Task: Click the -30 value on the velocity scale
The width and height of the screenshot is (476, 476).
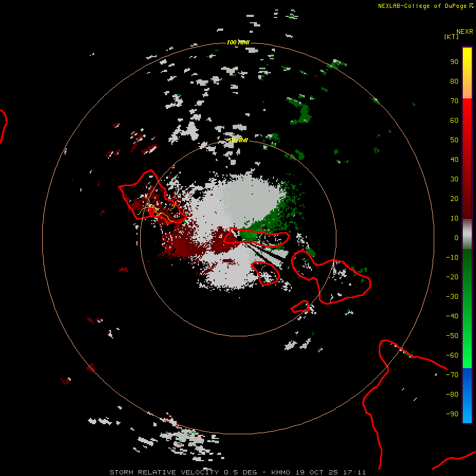Action: 452,297
